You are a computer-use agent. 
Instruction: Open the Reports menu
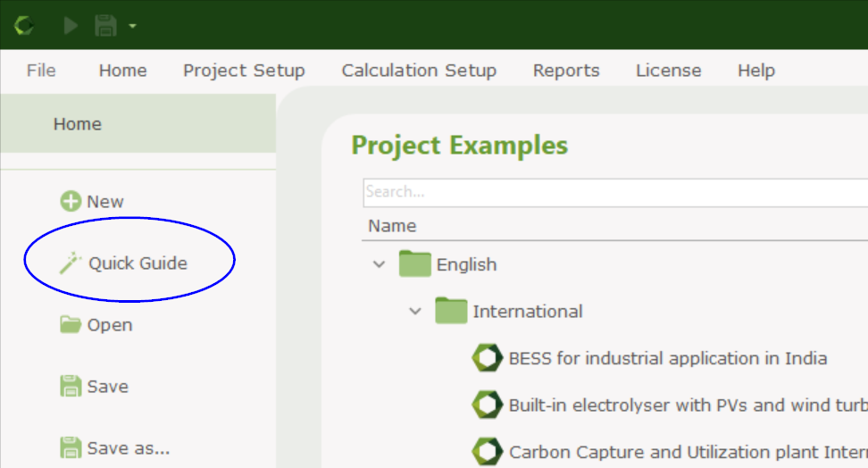(x=566, y=71)
